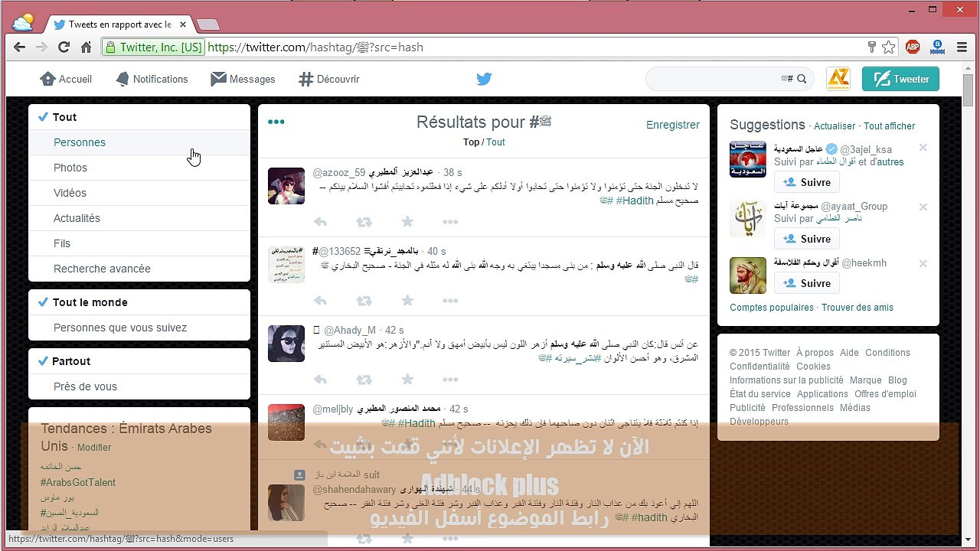Reply to the @133652 tweet
The height and width of the screenshot is (551, 980).
coord(320,301)
